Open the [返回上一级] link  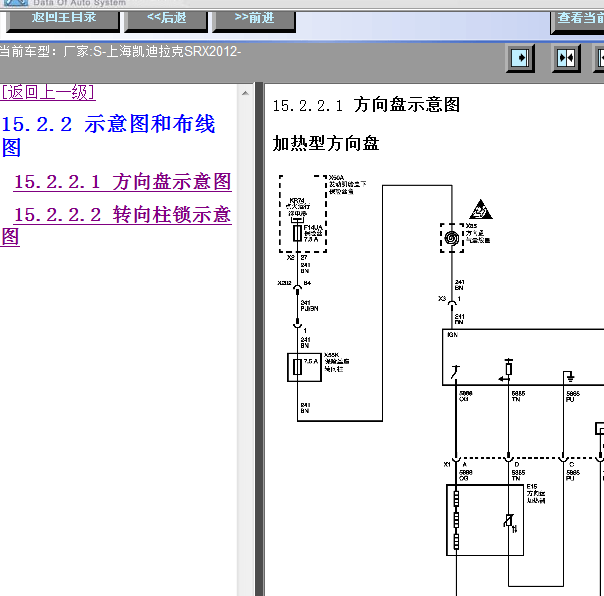[x=48, y=92]
